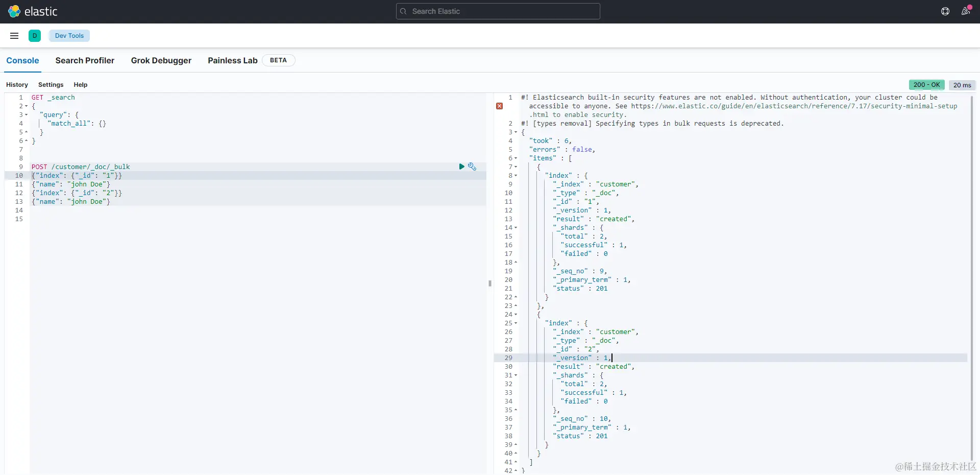Click the {"index": {"_id": "1"}} line
980x475 pixels.
tap(77, 176)
